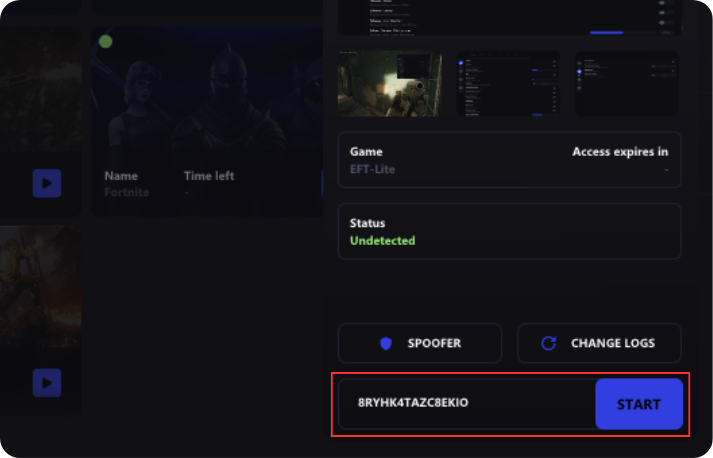713x458 pixels.
Task: Open the gameplay screenshot thumbnail
Action: pyautogui.click(x=390, y=84)
